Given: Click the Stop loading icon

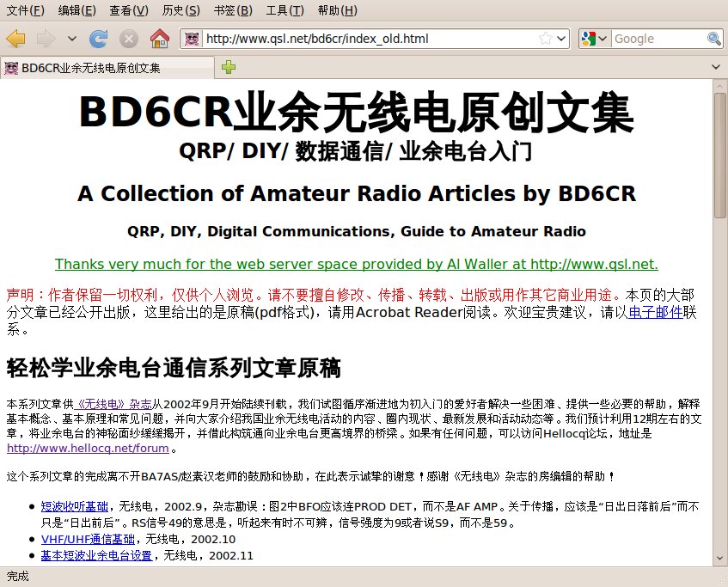Looking at the screenshot, I should coord(129,39).
